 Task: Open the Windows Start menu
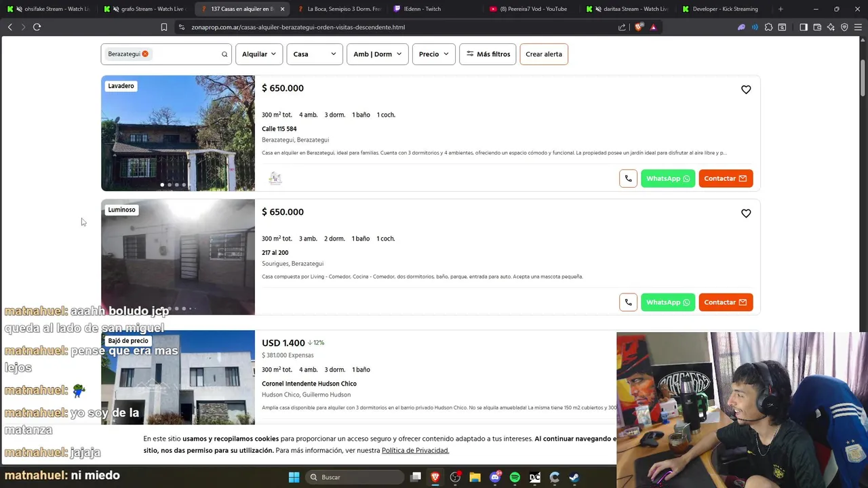[294, 477]
